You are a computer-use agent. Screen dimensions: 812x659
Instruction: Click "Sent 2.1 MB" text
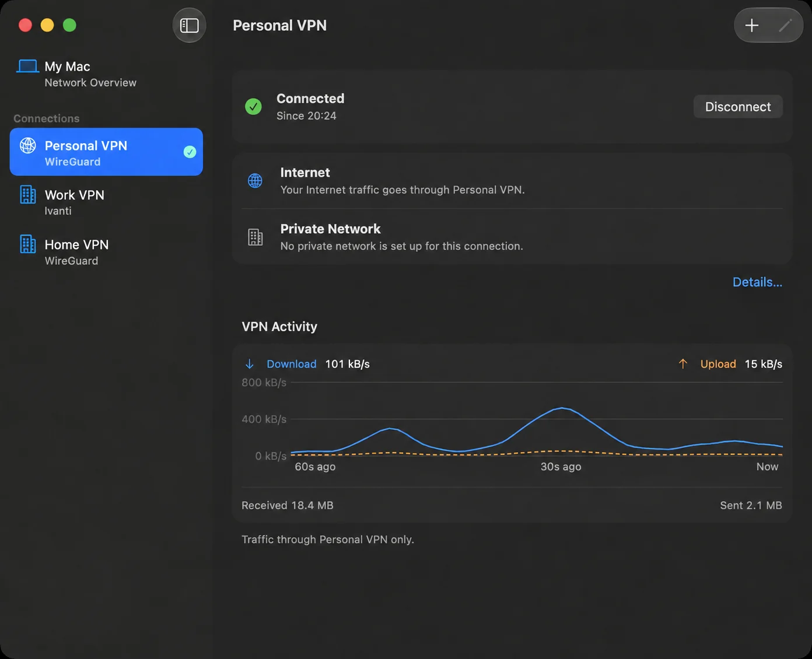coord(751,505)
